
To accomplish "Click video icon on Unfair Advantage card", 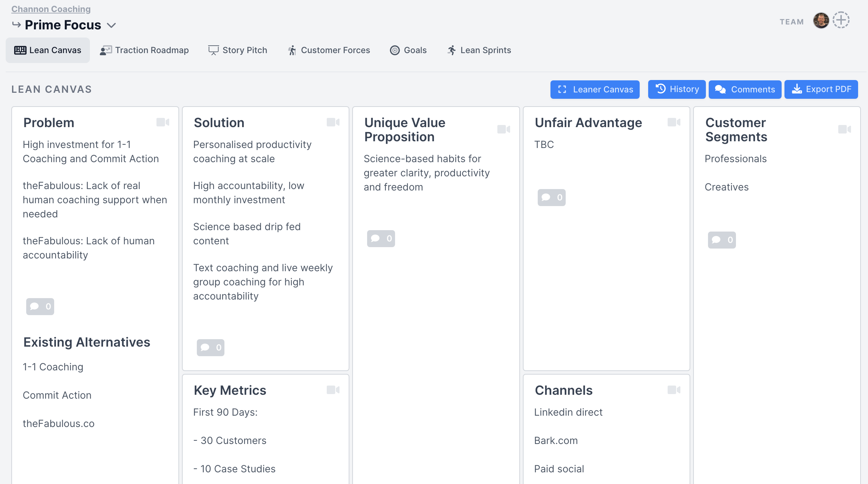I will [x=674, y=122].
